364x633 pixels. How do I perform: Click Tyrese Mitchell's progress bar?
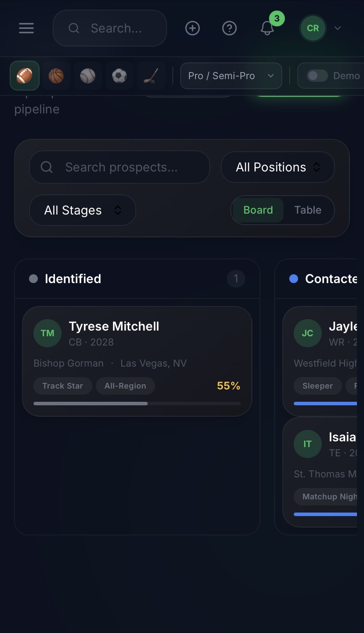pos(137,403)
